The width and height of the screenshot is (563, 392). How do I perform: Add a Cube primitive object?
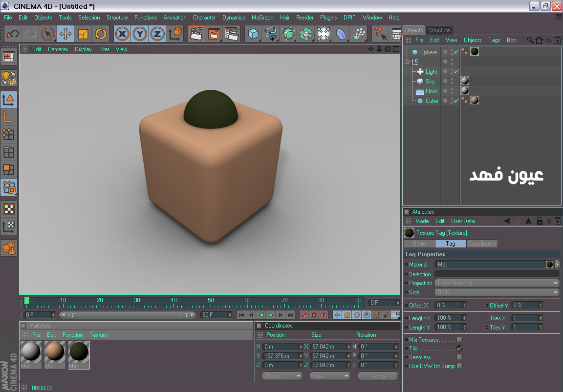click(x=253, y=34)
